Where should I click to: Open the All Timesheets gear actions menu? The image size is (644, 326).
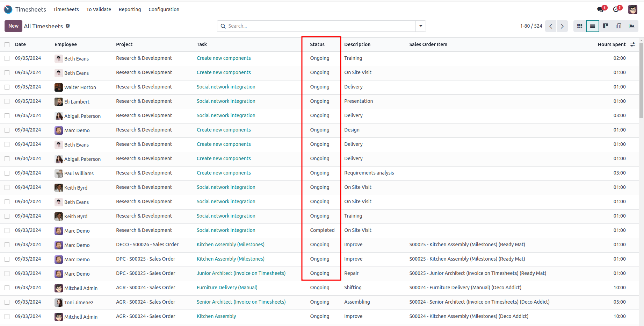tap(68, 26)
